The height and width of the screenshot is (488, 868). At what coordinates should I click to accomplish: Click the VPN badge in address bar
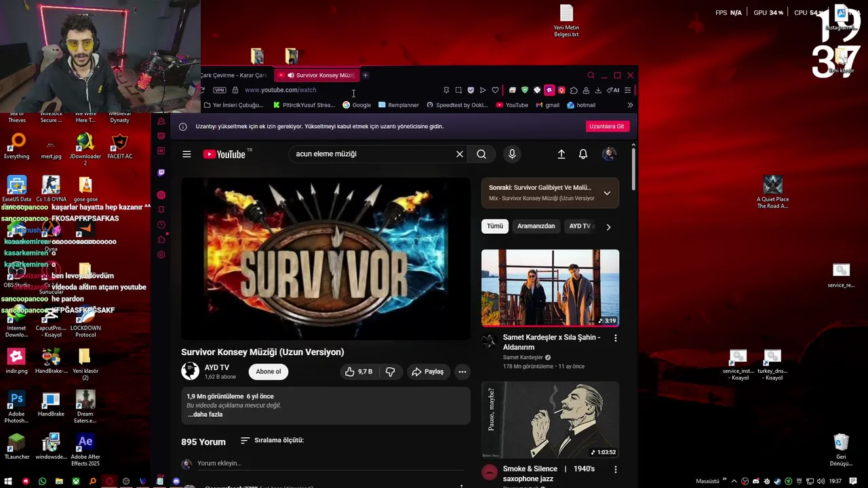220,90
